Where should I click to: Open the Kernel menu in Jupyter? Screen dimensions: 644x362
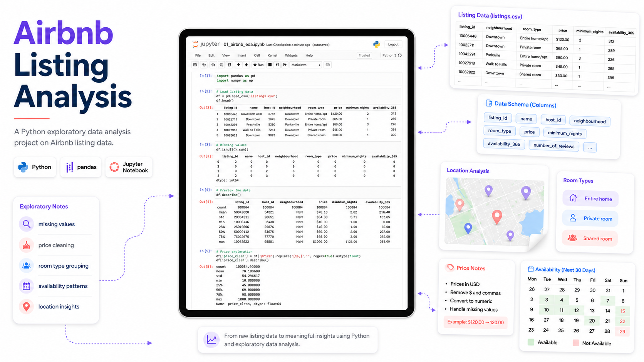(x=272, y=55)
